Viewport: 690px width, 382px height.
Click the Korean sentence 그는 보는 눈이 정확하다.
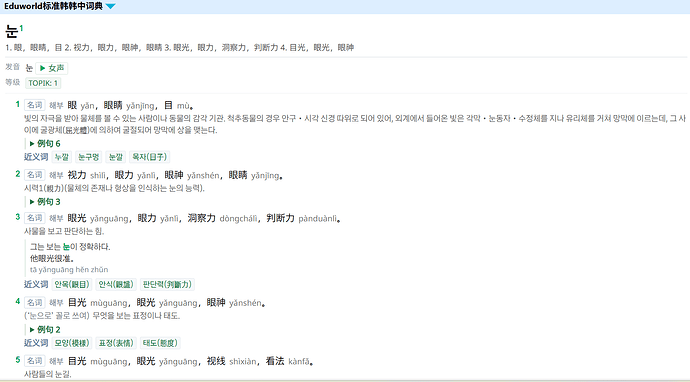tap(70, 246)
